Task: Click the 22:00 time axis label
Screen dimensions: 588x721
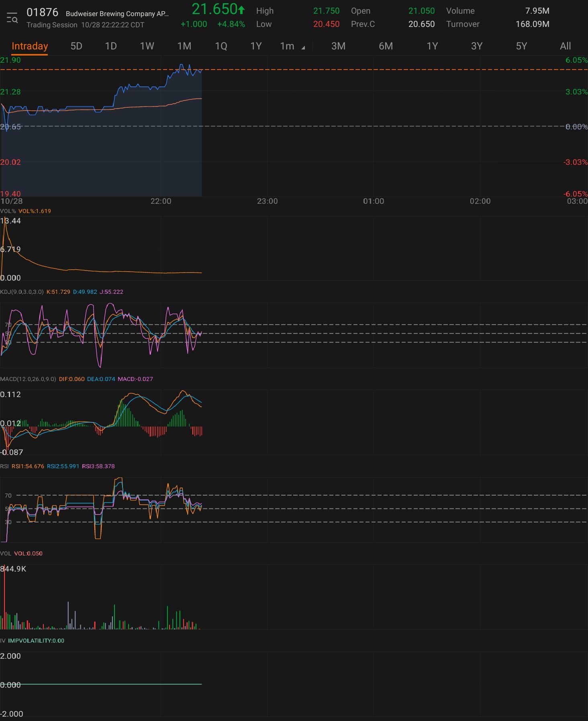Action: (x=161, y=201)
